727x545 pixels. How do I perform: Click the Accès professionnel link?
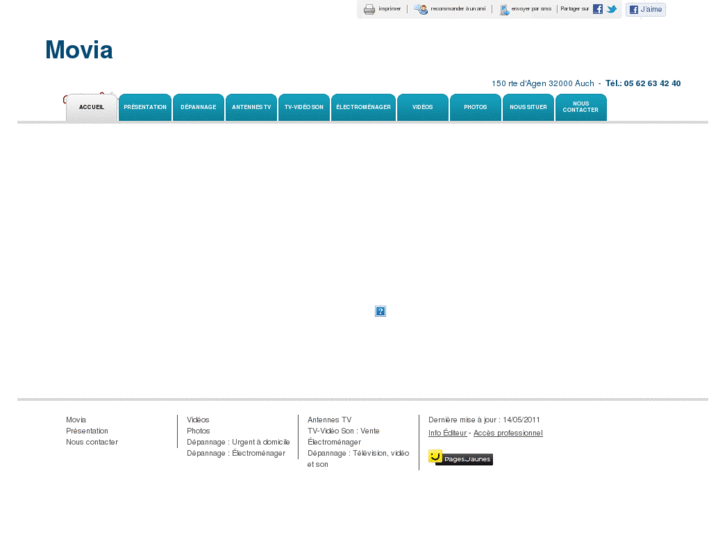508,433
